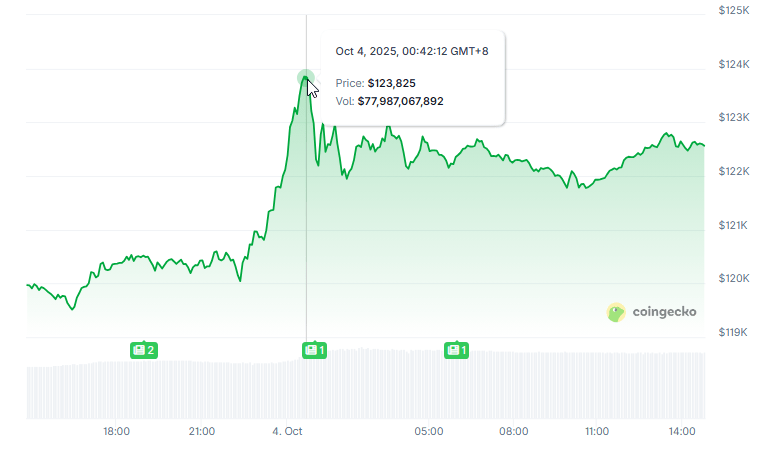Select the $122K price axis label

[734, 172]
